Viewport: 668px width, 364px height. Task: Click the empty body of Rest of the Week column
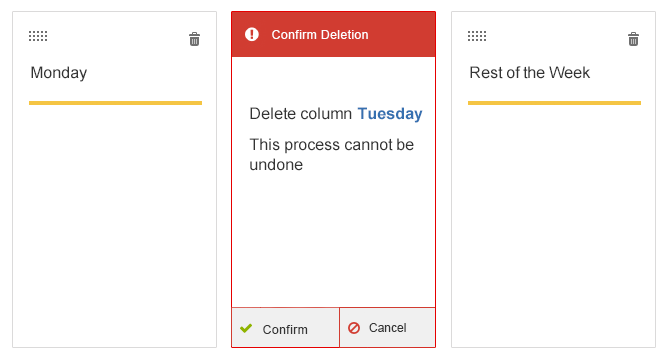[553, 226]
